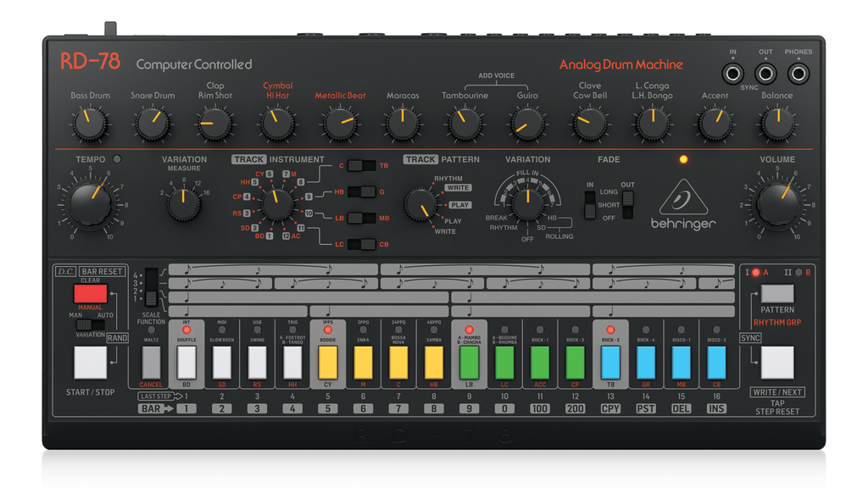Click the Behringer logo badge
This screenshot has width=868, height=488.
click(x=685, y=206)
